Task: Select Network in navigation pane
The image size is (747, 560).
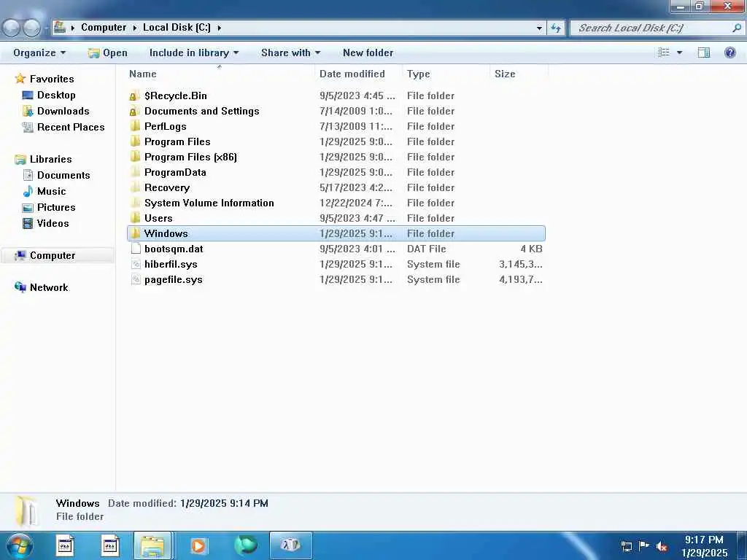Action: pos(49,287)
